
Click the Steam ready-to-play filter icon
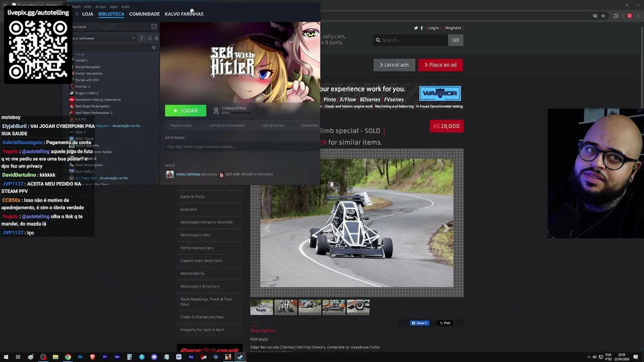pyautogui.click(x=156, y=38)
